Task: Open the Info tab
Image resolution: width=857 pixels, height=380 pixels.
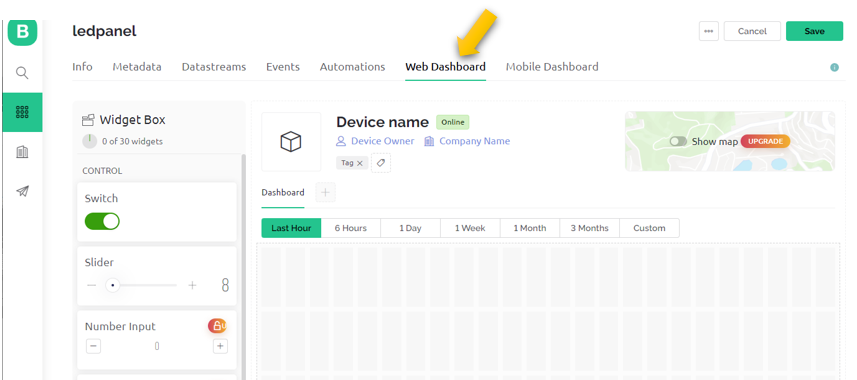Action: click(82, 67)
